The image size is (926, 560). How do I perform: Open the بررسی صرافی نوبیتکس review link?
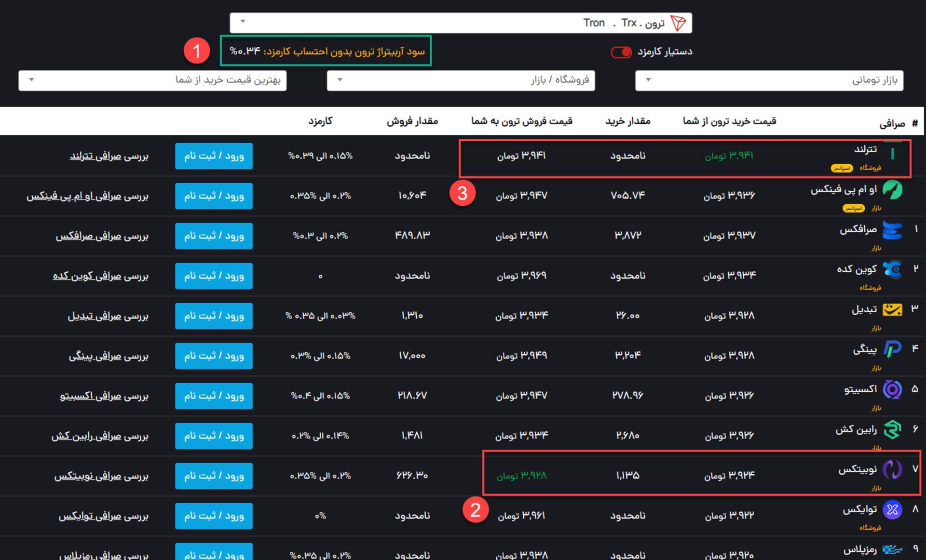coord(101,476)
